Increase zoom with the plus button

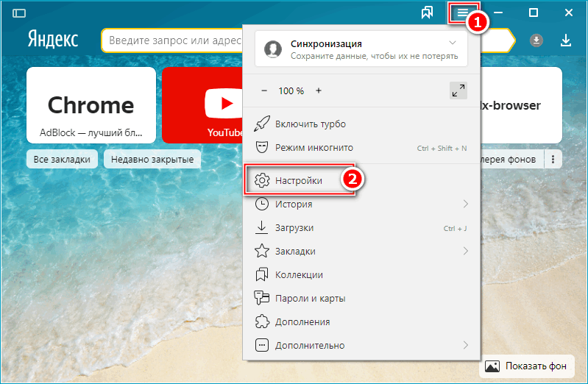pos(319,90)
